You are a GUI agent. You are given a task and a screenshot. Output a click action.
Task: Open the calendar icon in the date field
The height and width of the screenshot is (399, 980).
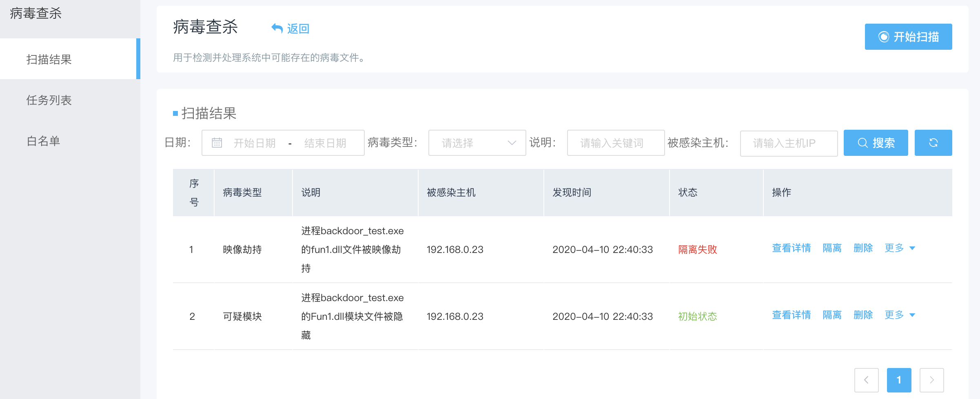pos(217,143)
